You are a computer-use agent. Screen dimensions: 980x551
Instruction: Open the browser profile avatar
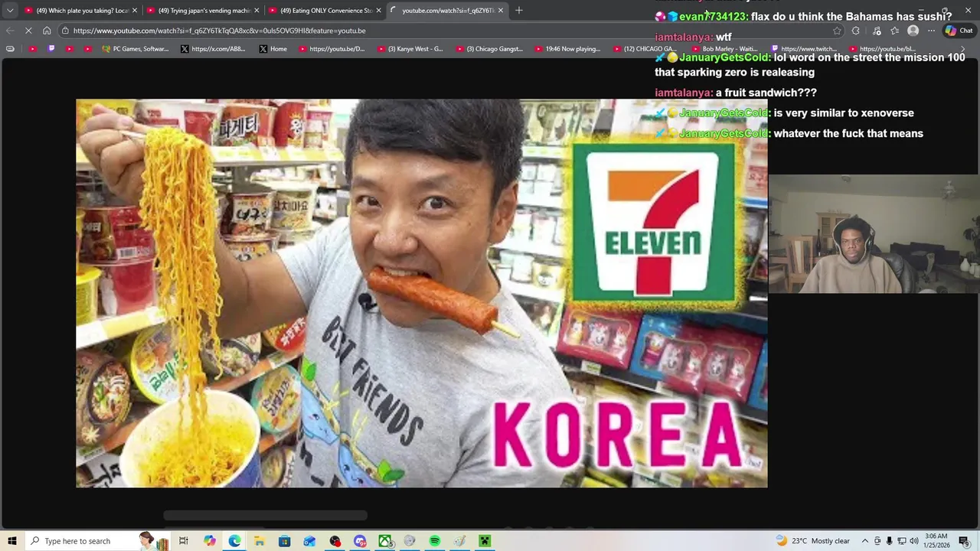[x=913, y=31]
